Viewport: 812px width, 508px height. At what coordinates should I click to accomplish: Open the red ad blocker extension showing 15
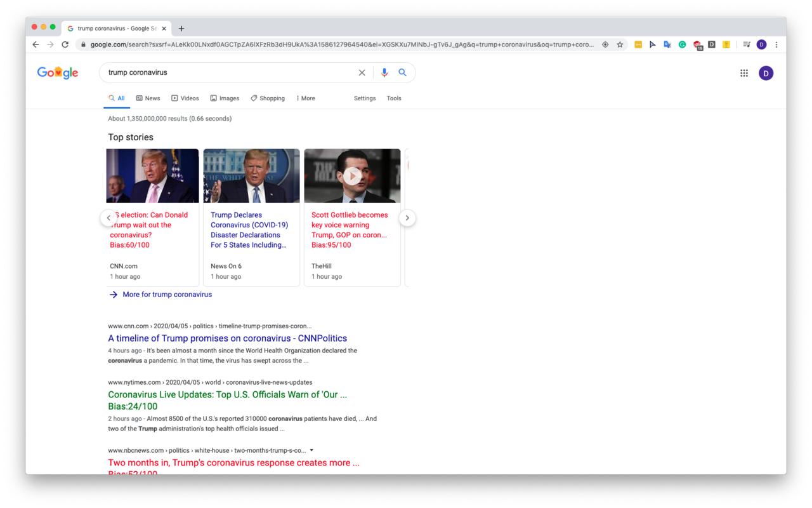tap(697, 45)
